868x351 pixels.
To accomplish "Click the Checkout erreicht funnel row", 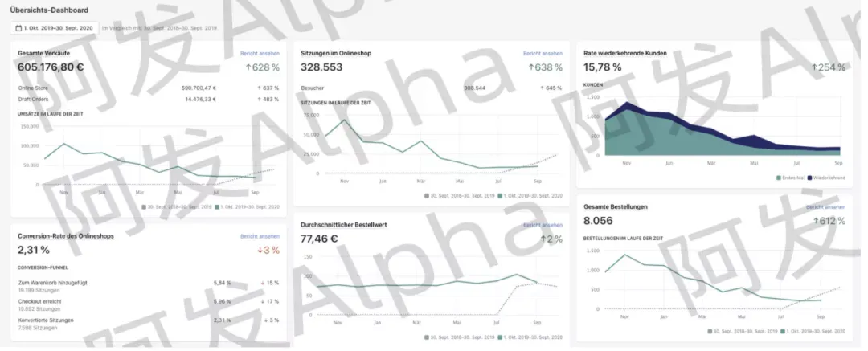I will pyautogui.click(x=149, y=304).
